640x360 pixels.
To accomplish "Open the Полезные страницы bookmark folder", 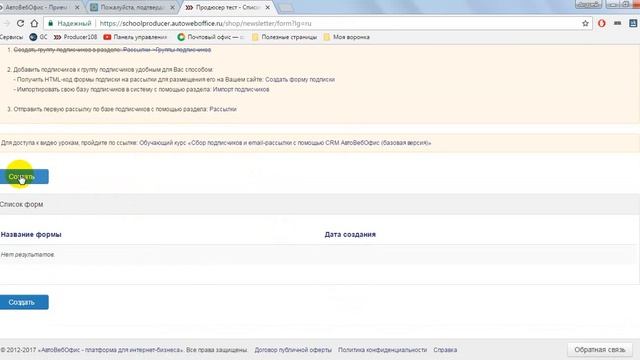I will (284, 37).
